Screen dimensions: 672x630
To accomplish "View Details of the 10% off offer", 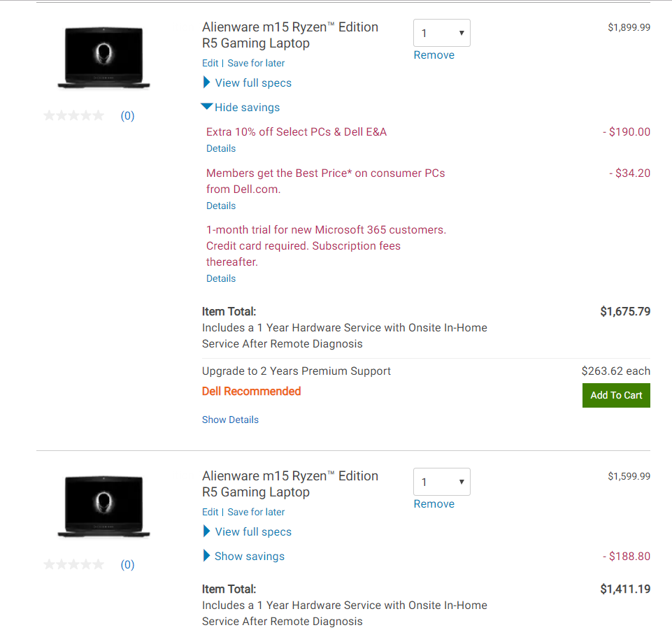I will pos(220,148).
